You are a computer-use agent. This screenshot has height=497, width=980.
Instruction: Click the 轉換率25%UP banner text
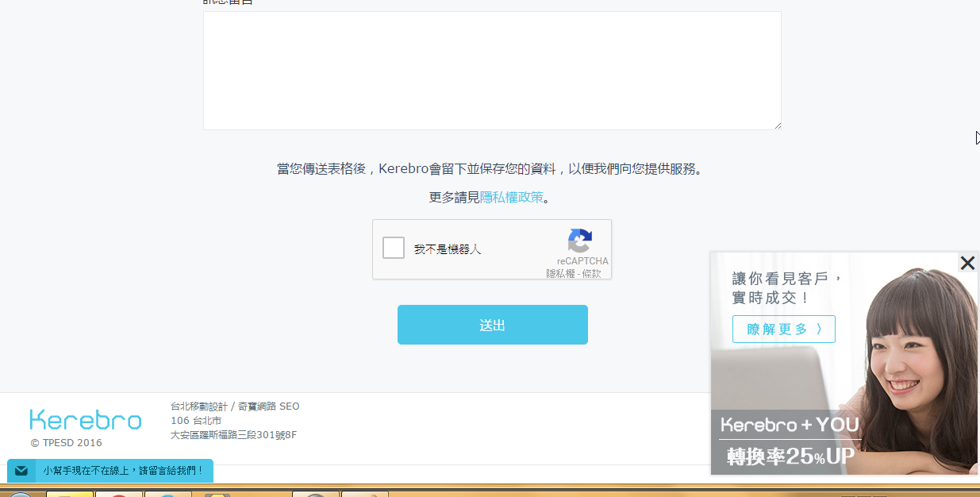pos(790,457)
